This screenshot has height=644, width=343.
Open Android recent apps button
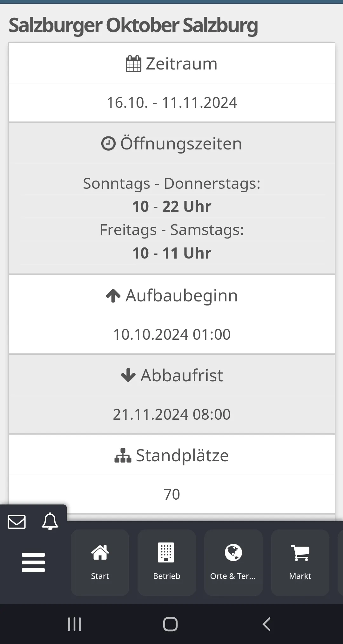tap(75, 624)
